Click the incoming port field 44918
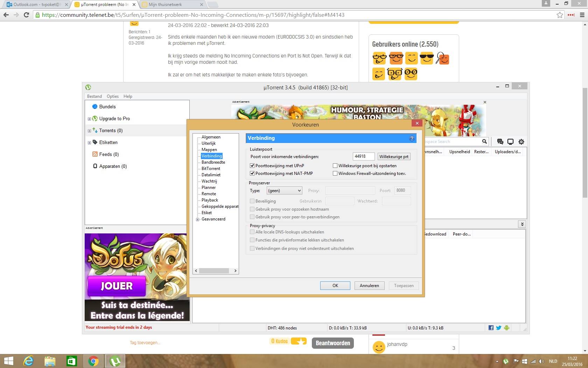 pos(363,157)
